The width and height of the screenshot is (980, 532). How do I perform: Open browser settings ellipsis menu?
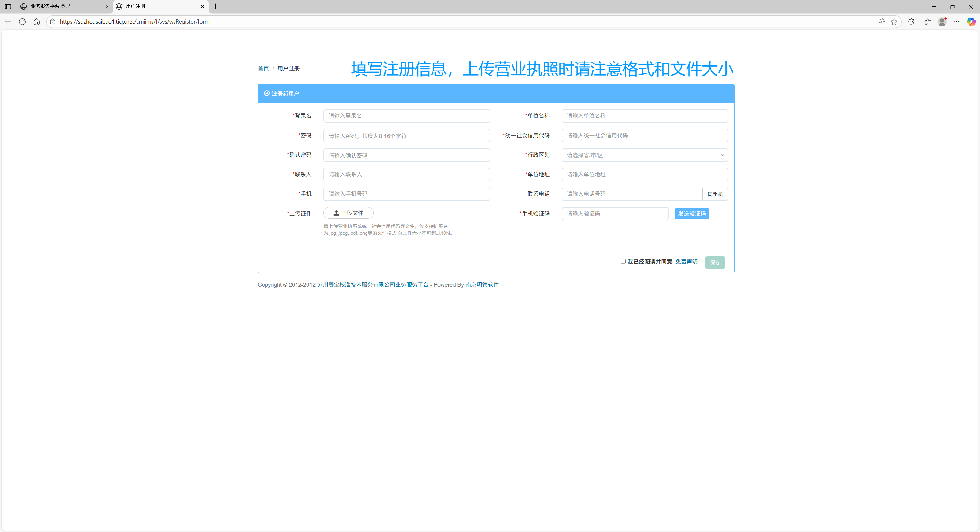[956, 22]
